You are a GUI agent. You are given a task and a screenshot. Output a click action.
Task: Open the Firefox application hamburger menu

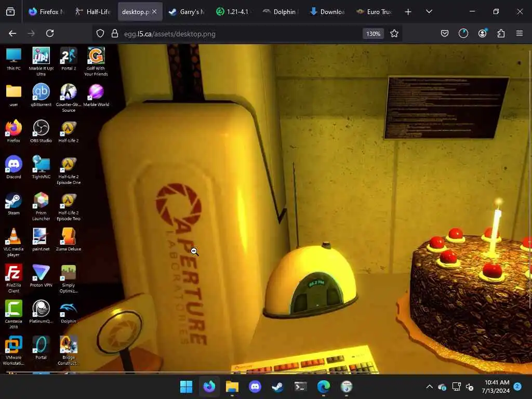(520, 34)
